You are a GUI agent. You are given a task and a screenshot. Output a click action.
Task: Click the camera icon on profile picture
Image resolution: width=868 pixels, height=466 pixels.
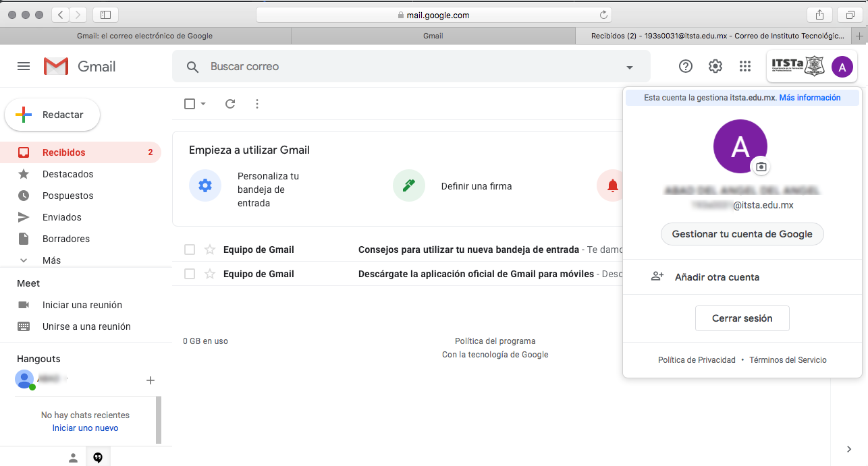761,167
